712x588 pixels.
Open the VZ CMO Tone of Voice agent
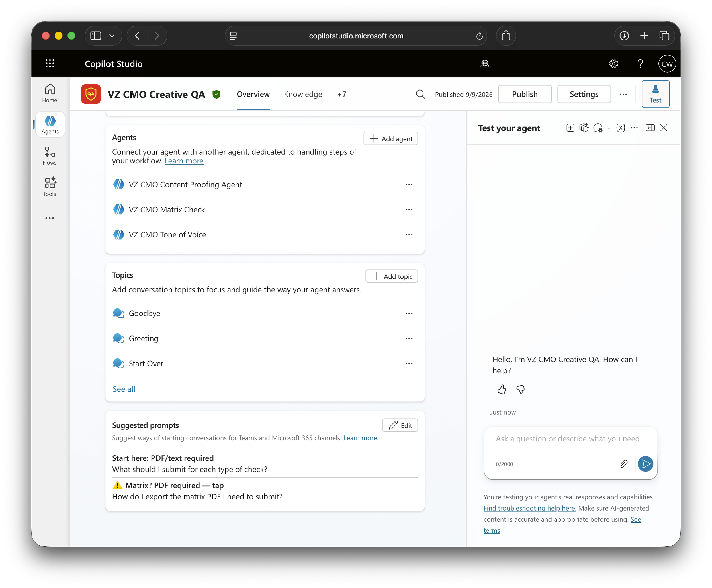(167, 235)
